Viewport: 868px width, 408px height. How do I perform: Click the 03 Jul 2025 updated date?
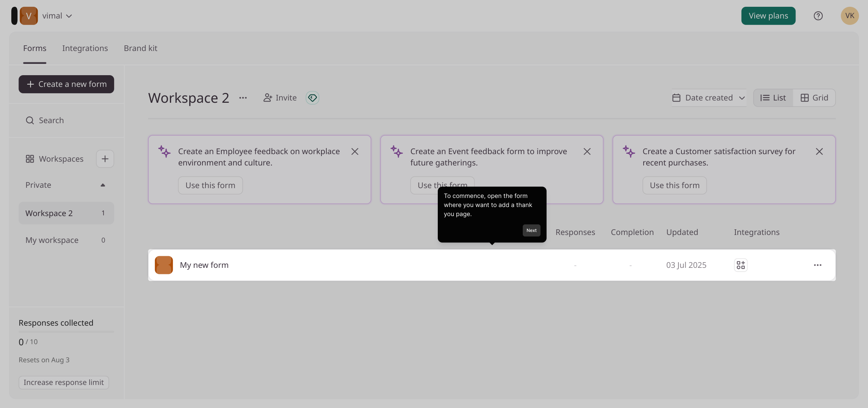(x=686, y=265)
